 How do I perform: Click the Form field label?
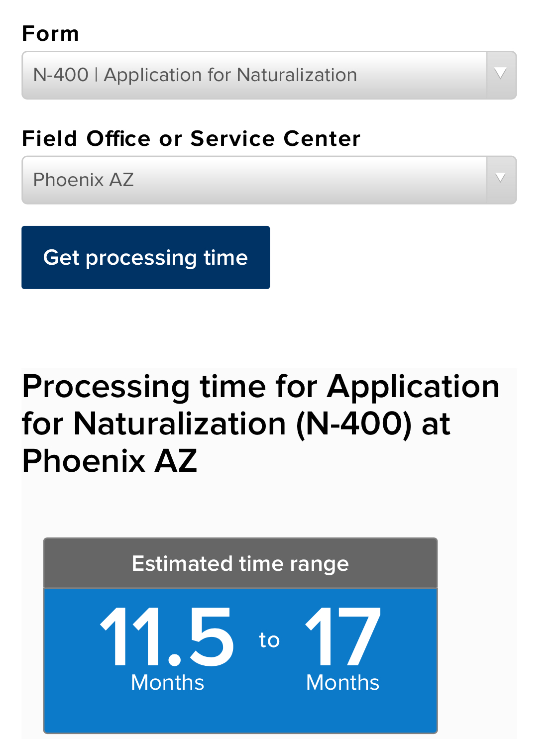click(50, 34)
